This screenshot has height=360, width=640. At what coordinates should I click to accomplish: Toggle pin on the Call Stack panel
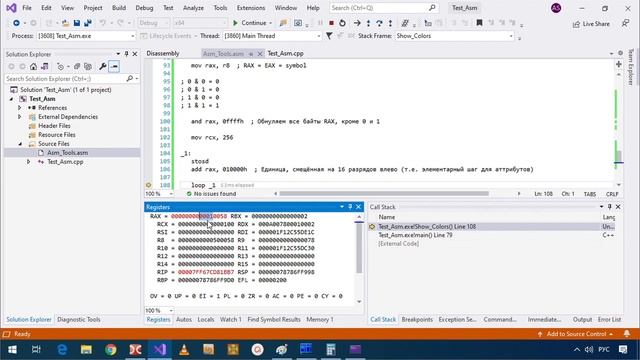[x=609, y=207]
